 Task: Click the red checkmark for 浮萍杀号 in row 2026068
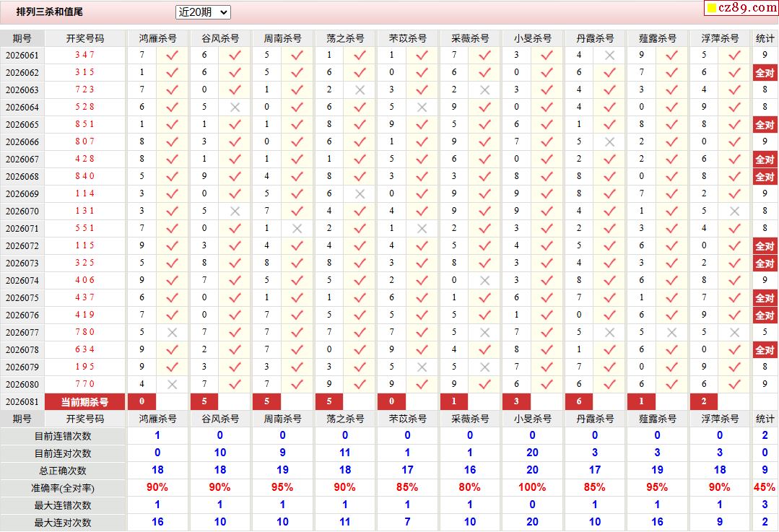click(x=735, y=177)
